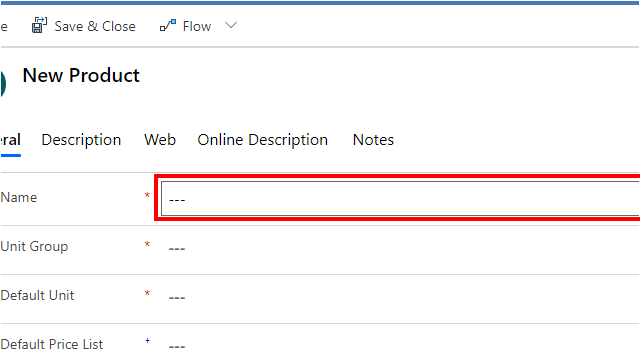The width and height of the screenshot is (640, 360).
Task: Click into the Name input field
Action: coord(400,198)
